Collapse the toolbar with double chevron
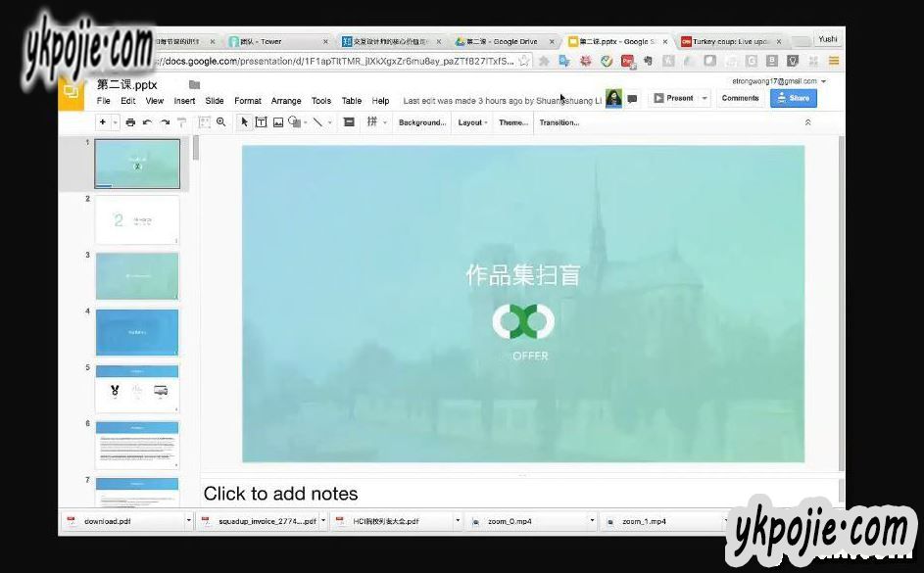This screenshot has width=924, height=573. tap(807, 122)
